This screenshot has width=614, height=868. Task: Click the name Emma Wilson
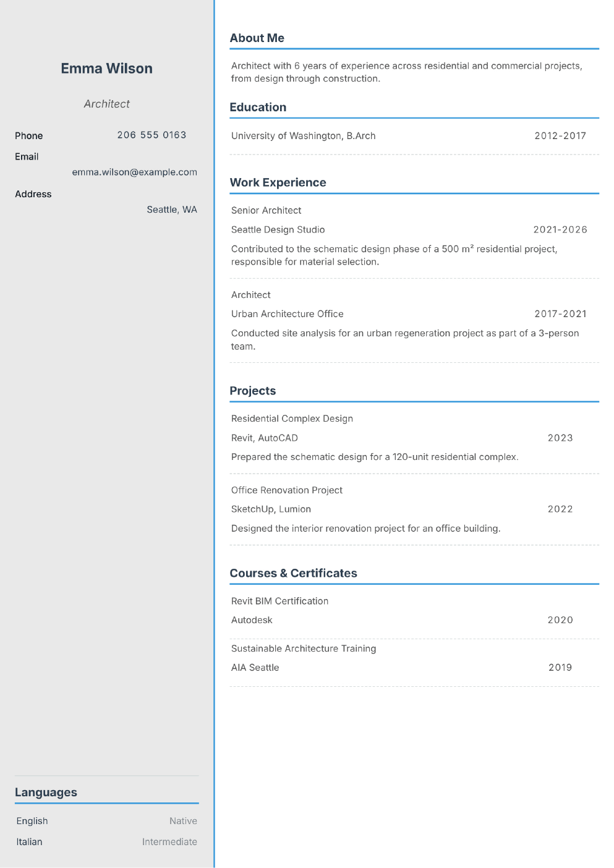click(x=106, y=69)
